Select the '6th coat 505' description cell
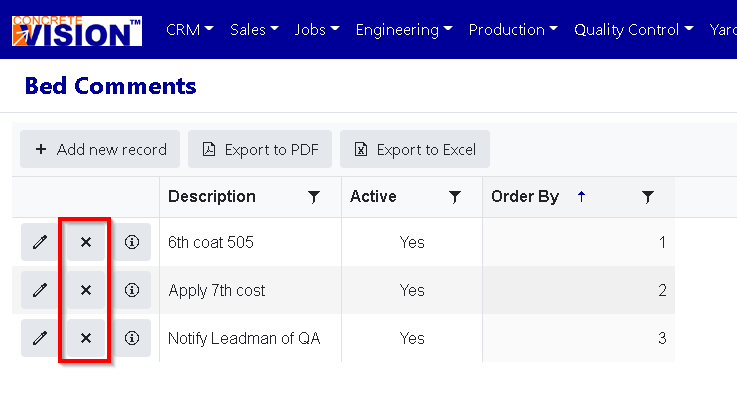This screenshot has height=415, width=737. [x=251, y=242]
